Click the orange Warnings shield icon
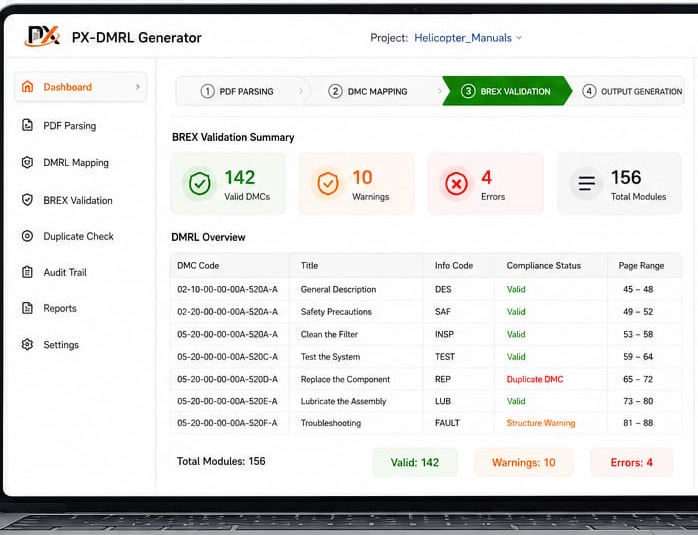The height and width of the screenshot is (535, 698). click(328, 183)
